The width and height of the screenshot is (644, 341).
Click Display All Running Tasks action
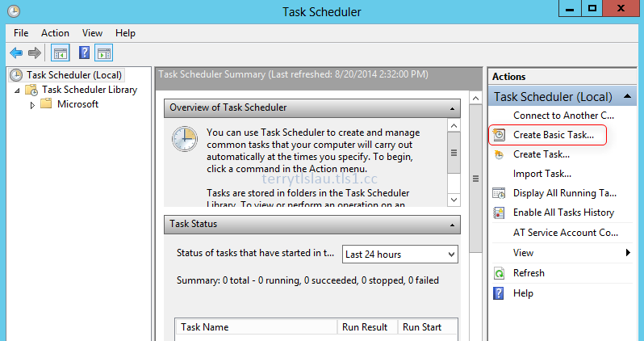pyautogui.click(x=565, y=193)
